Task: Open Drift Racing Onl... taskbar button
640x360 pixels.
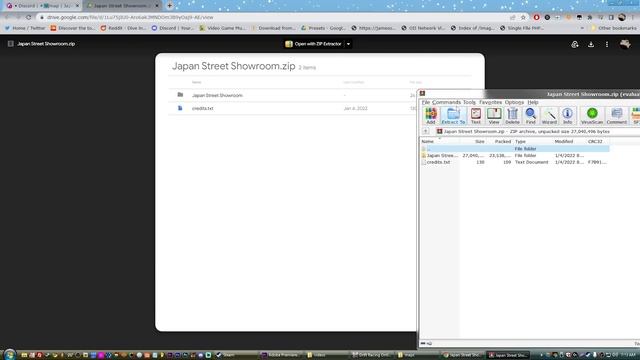Action: [x=372, y=355]
